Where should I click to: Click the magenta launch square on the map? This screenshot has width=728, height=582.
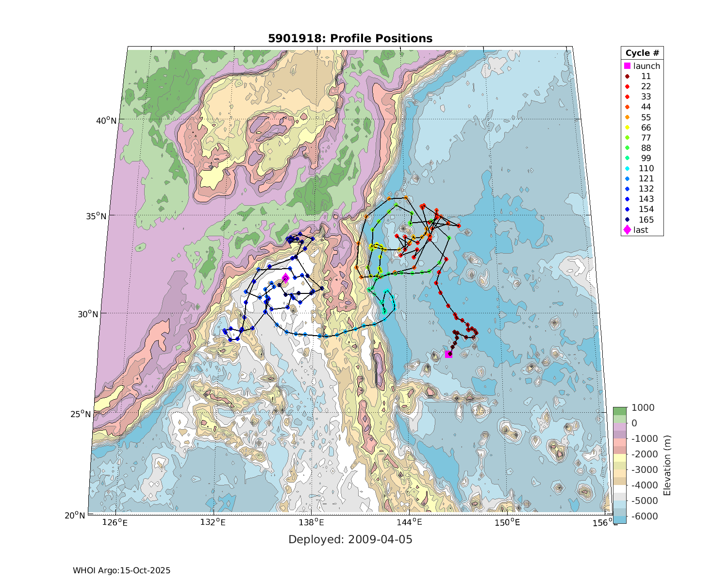448,355
